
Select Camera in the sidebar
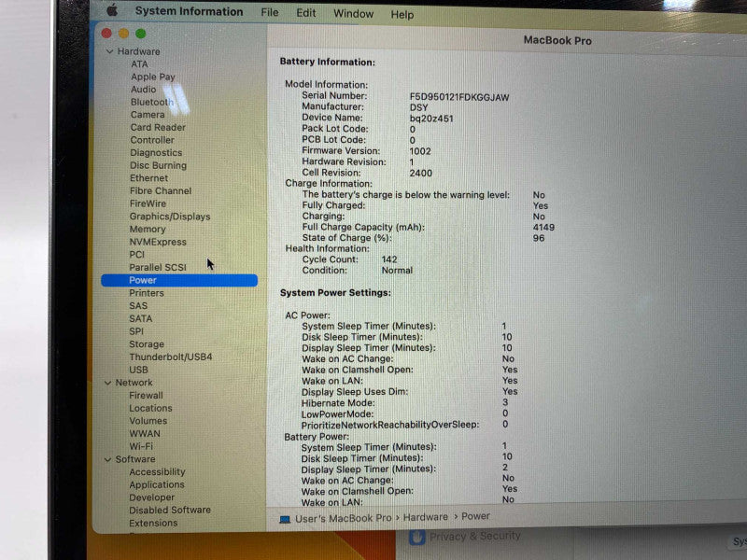148,115
